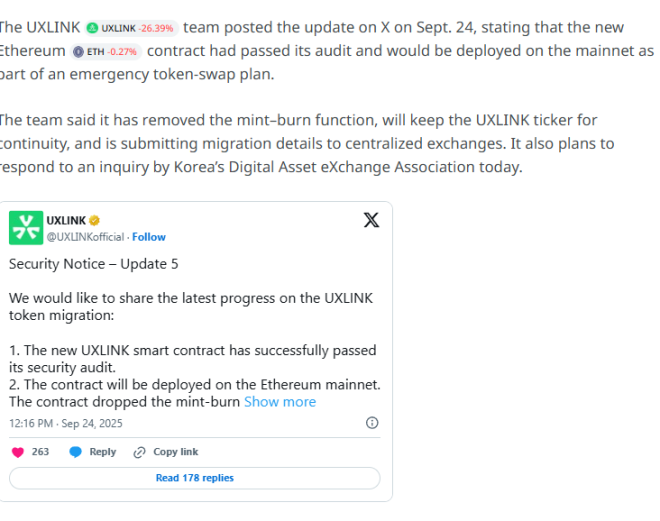This screenshot has width=660, height=521.
Task: Click the Copy link label
Action: (x=176, y=452)
